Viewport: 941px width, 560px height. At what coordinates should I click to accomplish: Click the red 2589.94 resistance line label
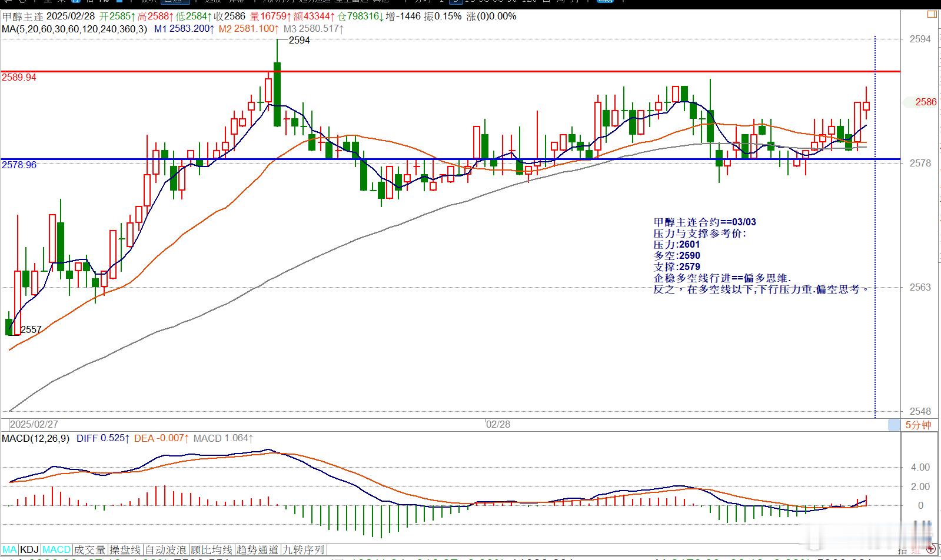point(19,77)
